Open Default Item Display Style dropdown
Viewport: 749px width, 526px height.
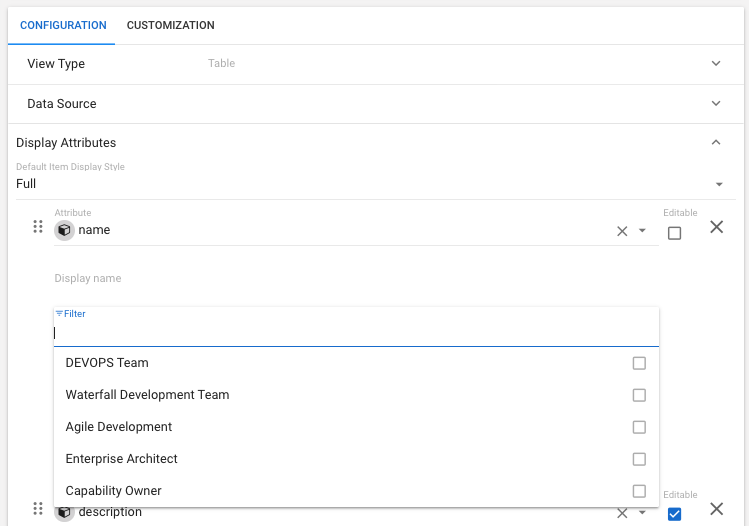pos(719,185)
